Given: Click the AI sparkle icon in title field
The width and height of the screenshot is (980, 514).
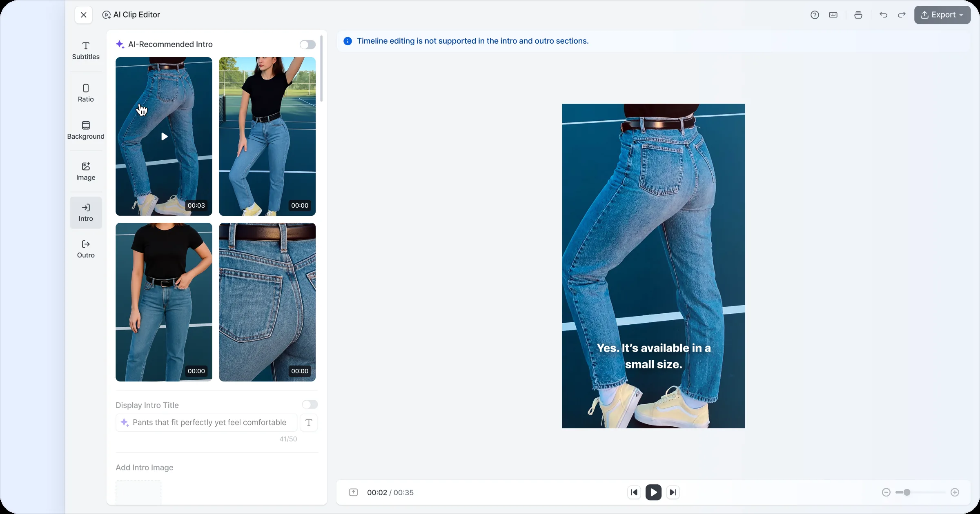Looking at the screenshot, I should [125, 423].
